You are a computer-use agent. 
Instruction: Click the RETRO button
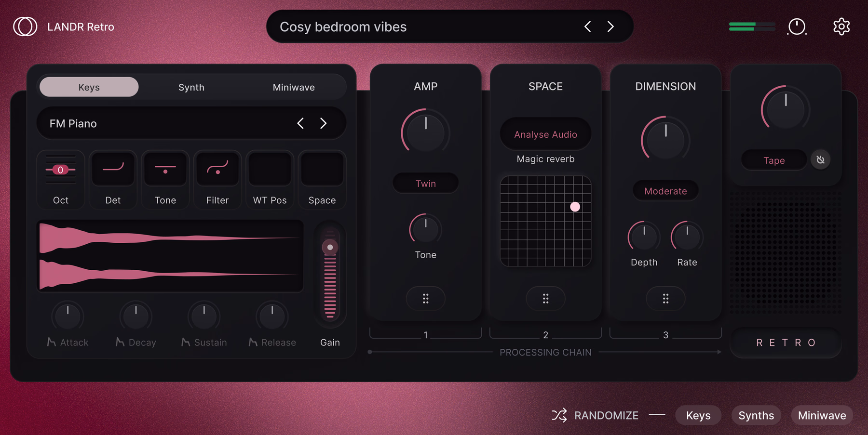pyautogui.click(x=786, y=343)
